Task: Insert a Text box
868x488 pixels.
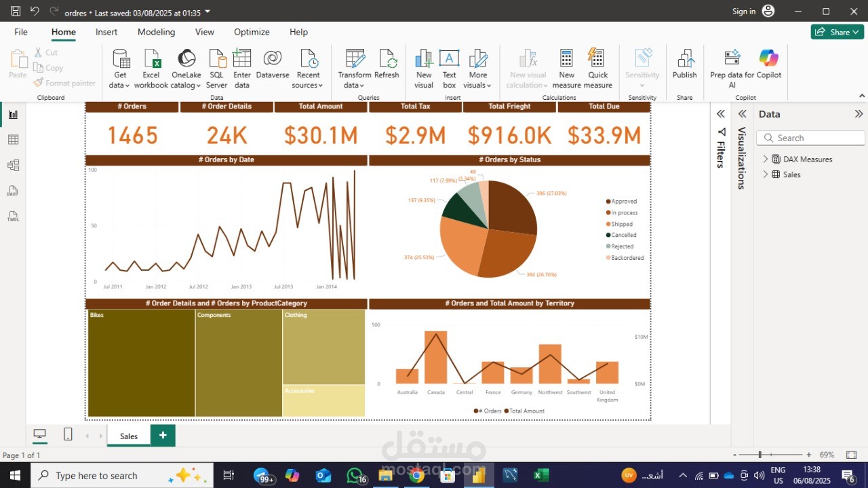Action: click(449, 69)
